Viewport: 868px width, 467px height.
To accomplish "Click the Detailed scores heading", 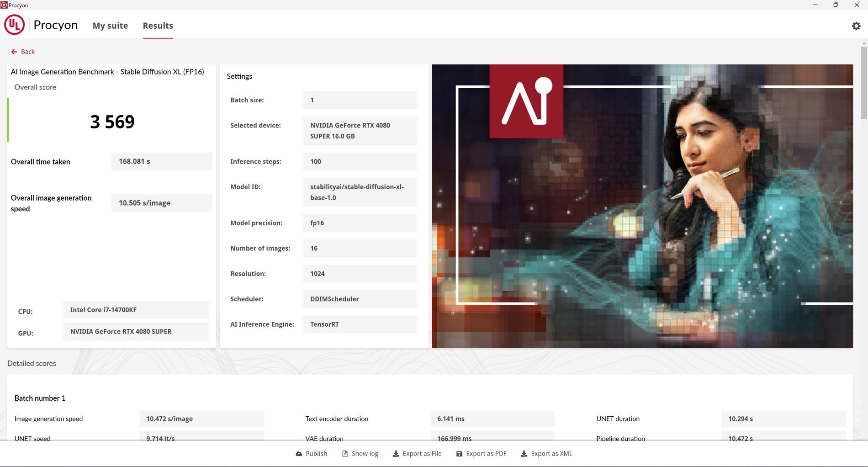I will click(32, 363).
